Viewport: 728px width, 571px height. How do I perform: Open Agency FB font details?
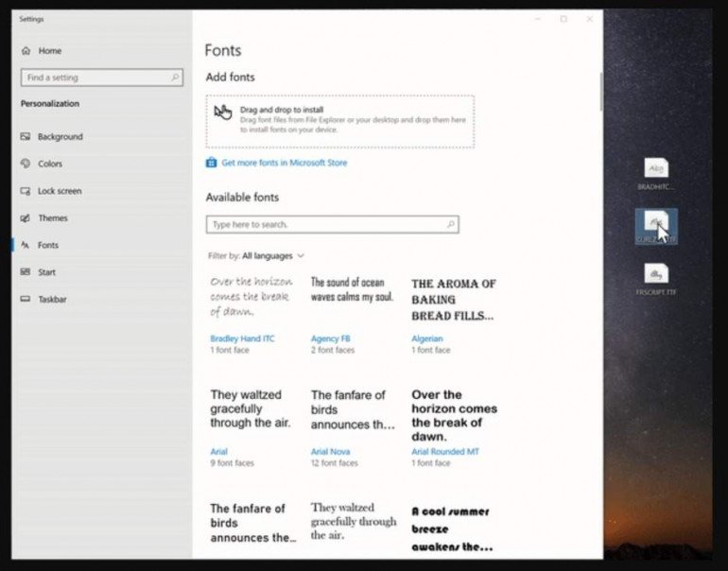coord(331,338)
